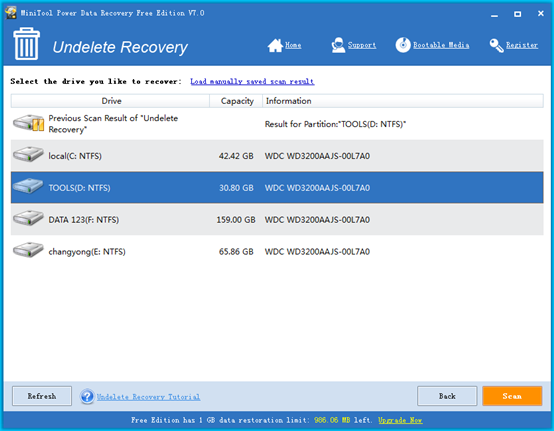Click WDC WD3200AAJS-00L7A0 in DATA 123 row
The image size is (554, 431).
tap(317, 220)
